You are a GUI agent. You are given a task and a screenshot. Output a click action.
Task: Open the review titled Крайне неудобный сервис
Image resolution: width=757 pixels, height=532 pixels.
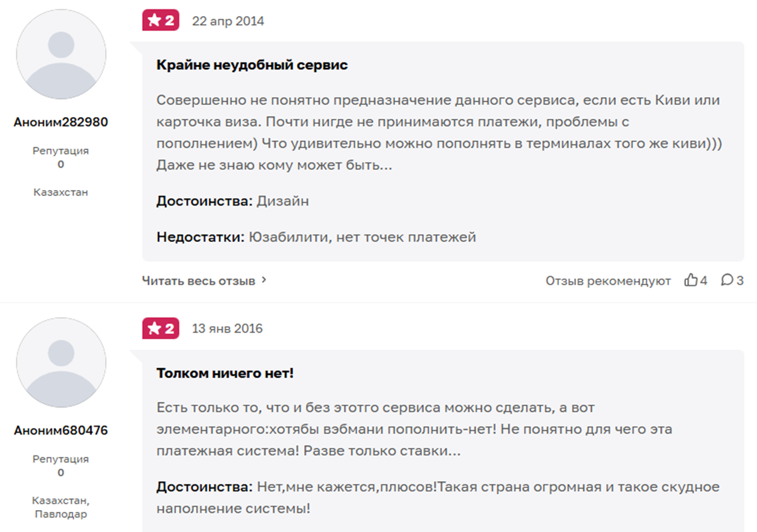252,65
